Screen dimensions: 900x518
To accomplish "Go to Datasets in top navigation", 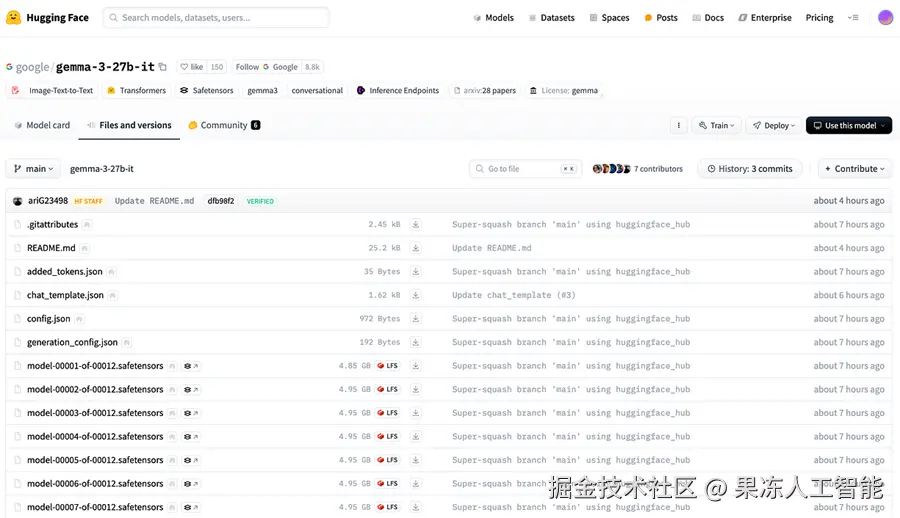I will (x=552, y=18).
